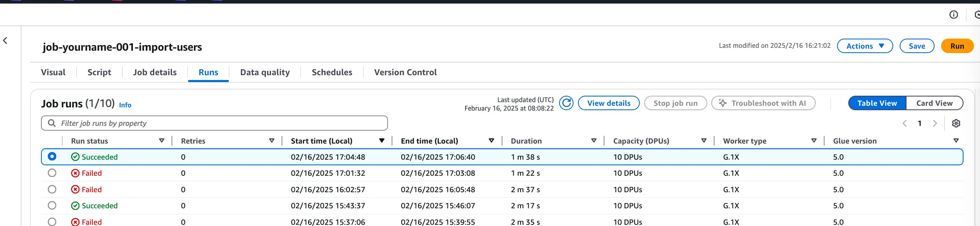Collapse the side panel with the back arrow
The image size is (980, 226).
tap(6, 41)
